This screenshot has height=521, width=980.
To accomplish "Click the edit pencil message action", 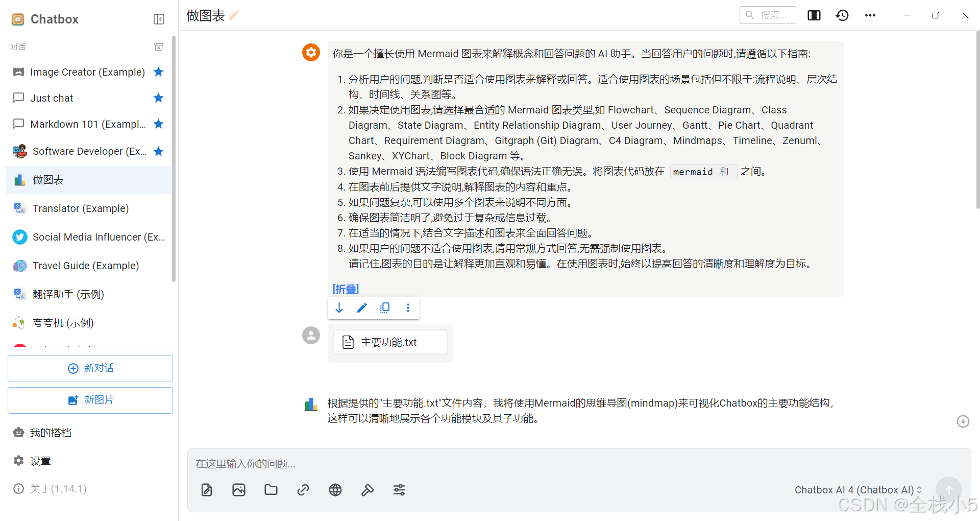I will click(362, 307).
